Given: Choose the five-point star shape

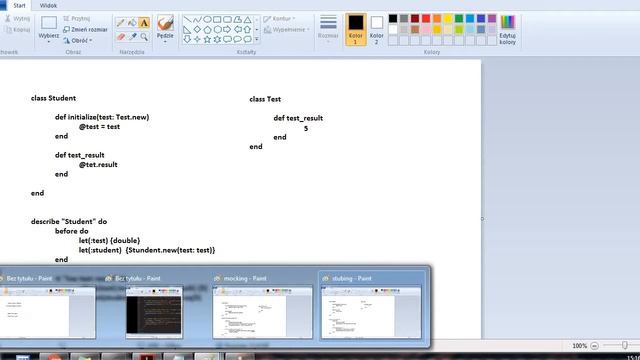Looking at the screenshot, I should coord(207,39).
